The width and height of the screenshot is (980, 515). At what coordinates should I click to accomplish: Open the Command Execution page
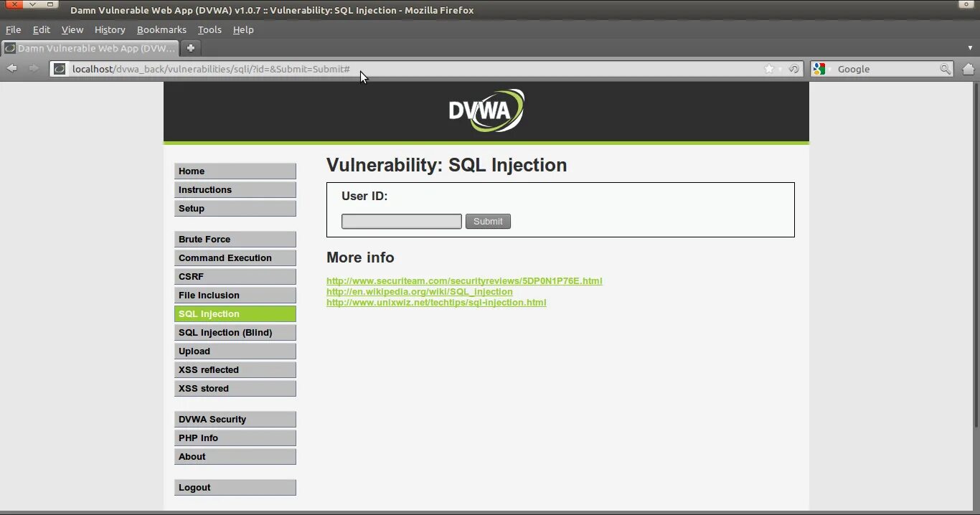235,257
